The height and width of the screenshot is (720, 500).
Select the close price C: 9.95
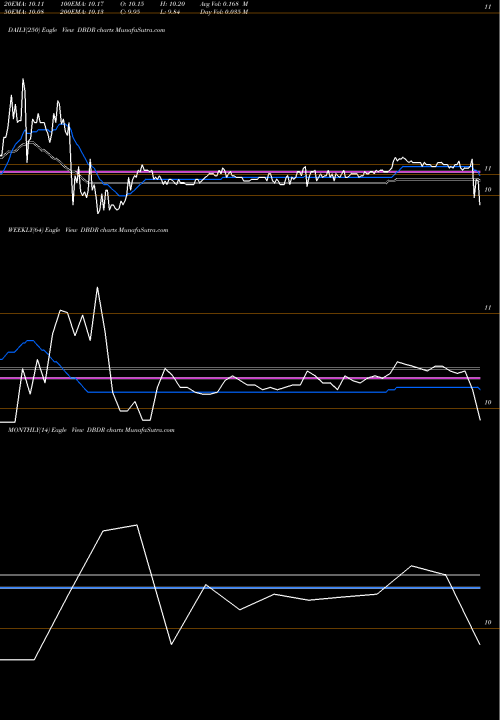[x=131, y=12]
